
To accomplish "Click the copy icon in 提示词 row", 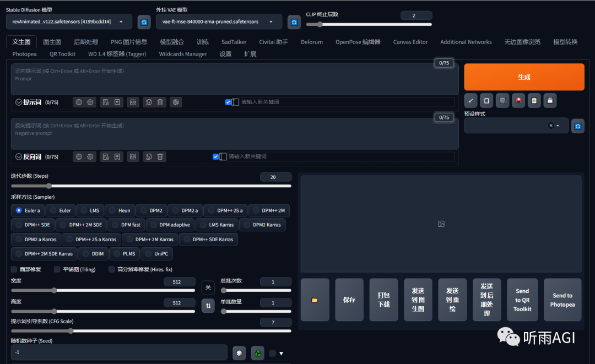I will (149, 102).
